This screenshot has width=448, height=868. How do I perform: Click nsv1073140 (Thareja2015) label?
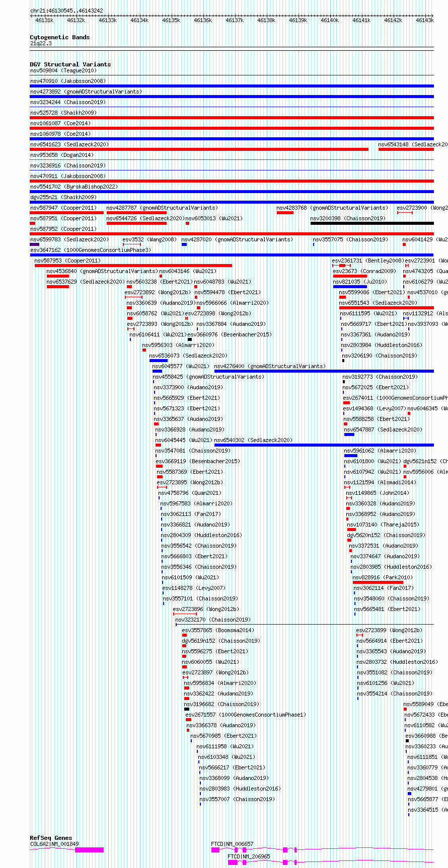[383, 525]
